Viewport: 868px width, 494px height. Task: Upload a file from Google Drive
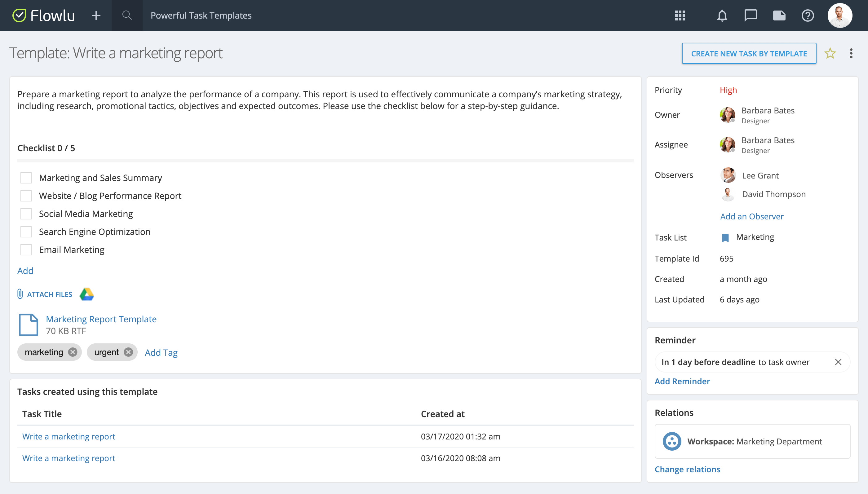click(x=87, y=294)
